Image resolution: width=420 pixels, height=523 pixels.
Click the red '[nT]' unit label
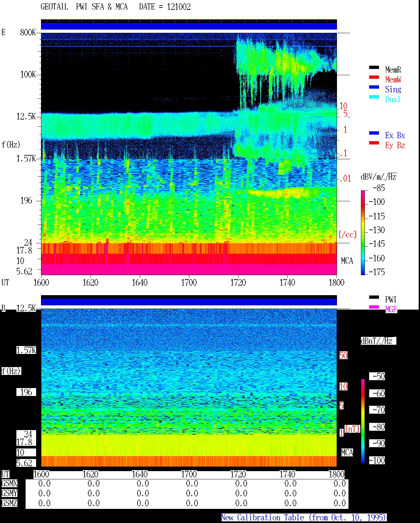click(x=352, y=428)
